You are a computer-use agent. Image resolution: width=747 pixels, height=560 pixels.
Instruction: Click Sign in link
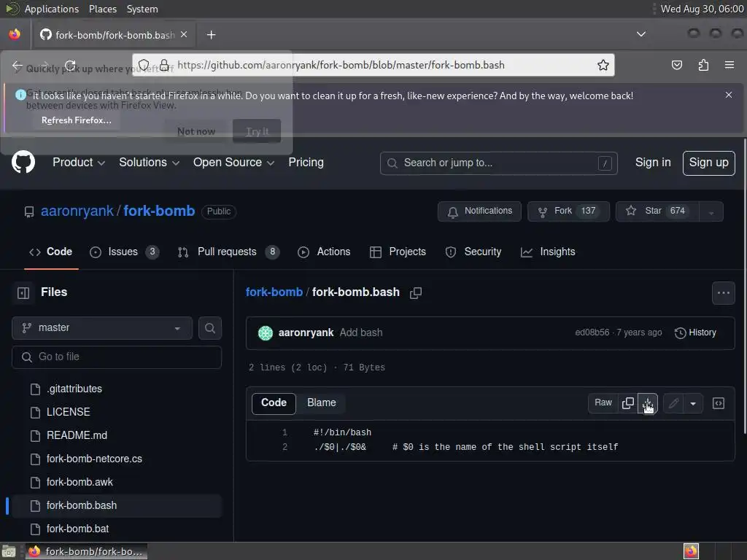(653, 163)
